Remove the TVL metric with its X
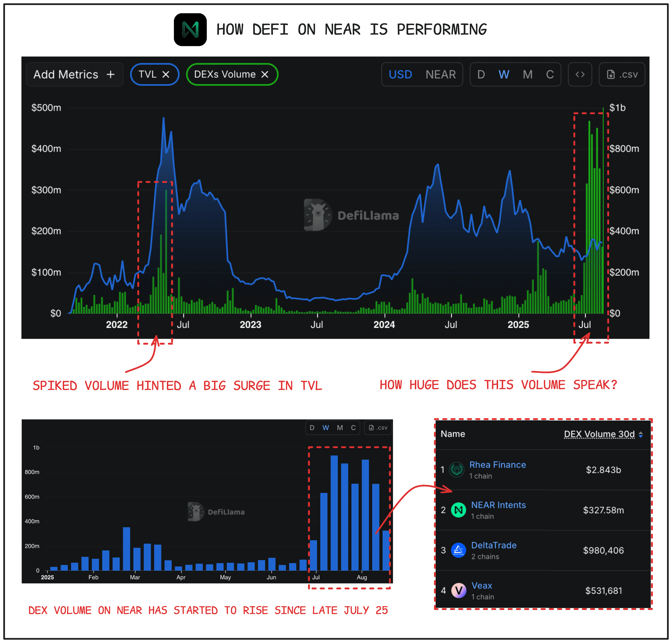 point(166,74)
